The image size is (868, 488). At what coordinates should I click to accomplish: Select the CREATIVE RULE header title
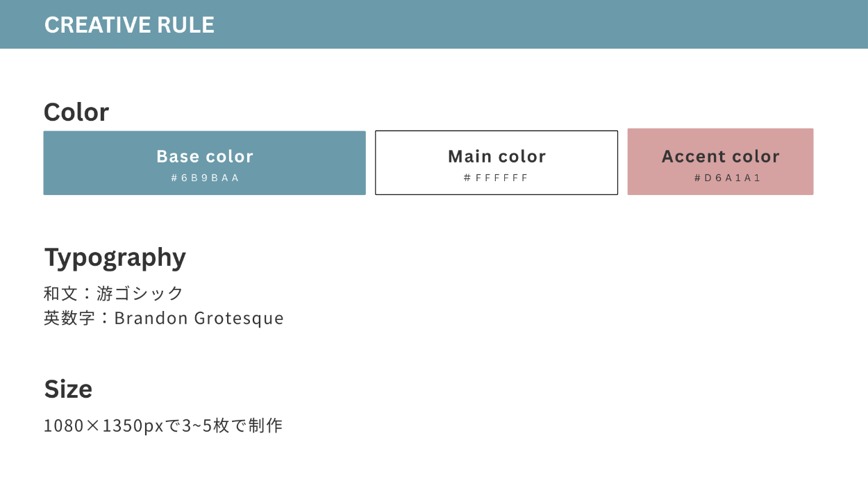pyautogui.click(x=129, y=25)
